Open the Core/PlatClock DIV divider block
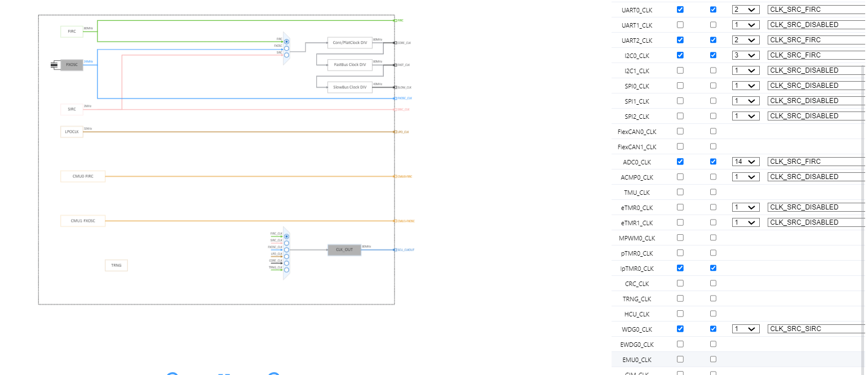Screen dimensions: 868x375 point(349,42)
